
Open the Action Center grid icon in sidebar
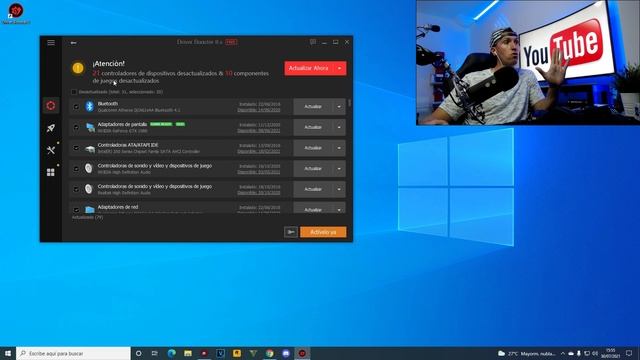51,172
